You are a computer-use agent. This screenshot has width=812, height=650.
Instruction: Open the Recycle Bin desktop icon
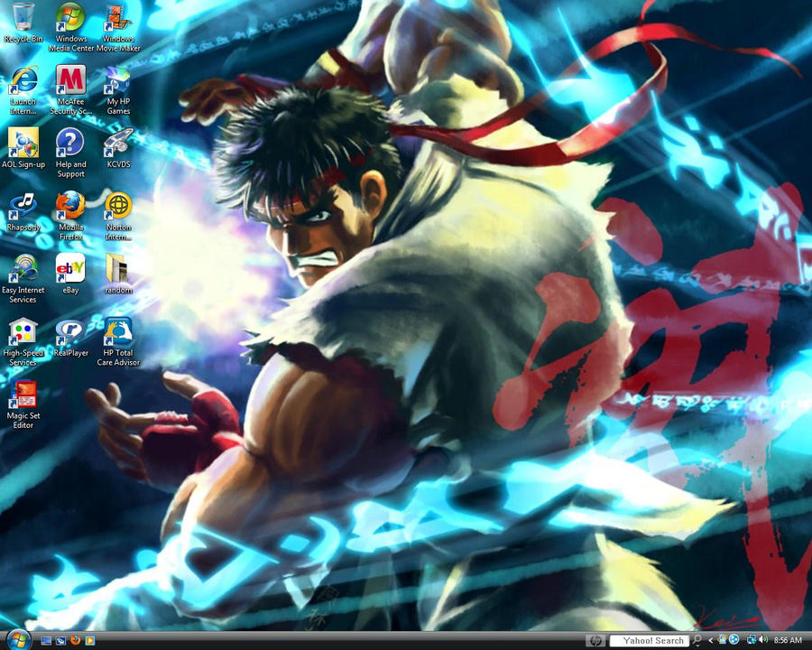(x=23, y=23)
